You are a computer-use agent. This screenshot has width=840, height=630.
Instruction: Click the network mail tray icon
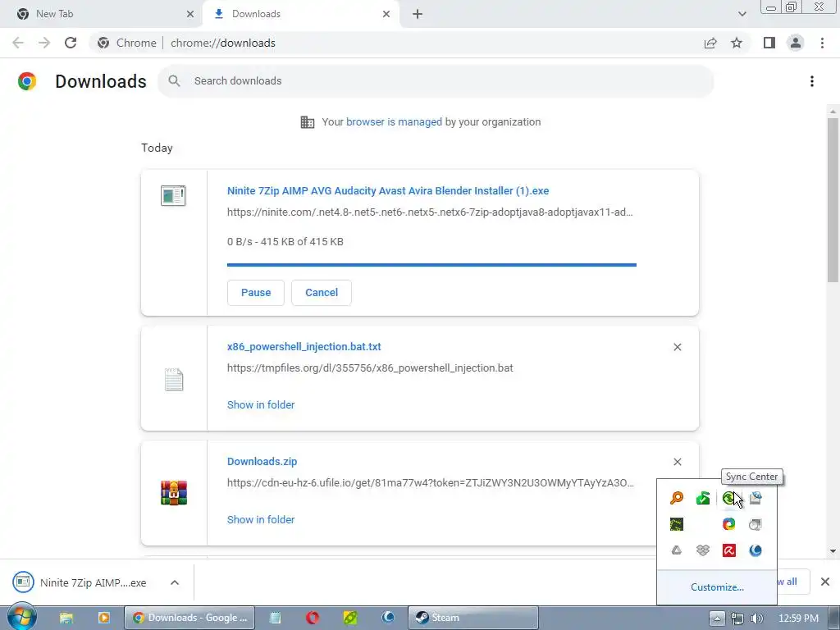coord(756,498)
